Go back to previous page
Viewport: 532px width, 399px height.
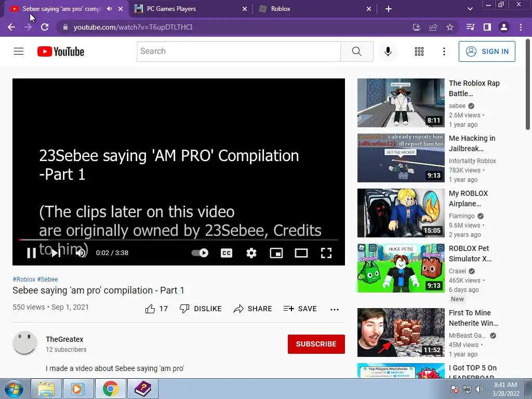11,27
